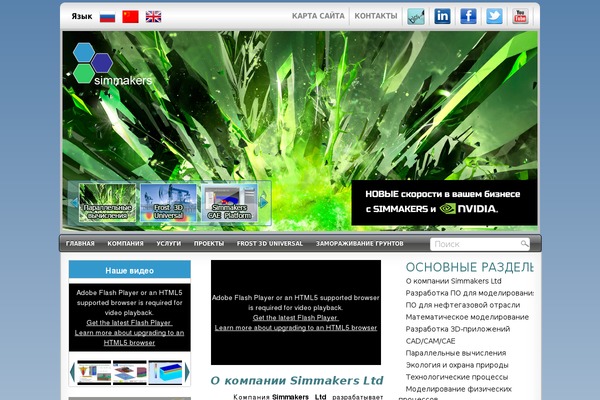Open Экология и охрана природы link
The width and height of the screenshot is (600, 400).
(x=457, y=365)
